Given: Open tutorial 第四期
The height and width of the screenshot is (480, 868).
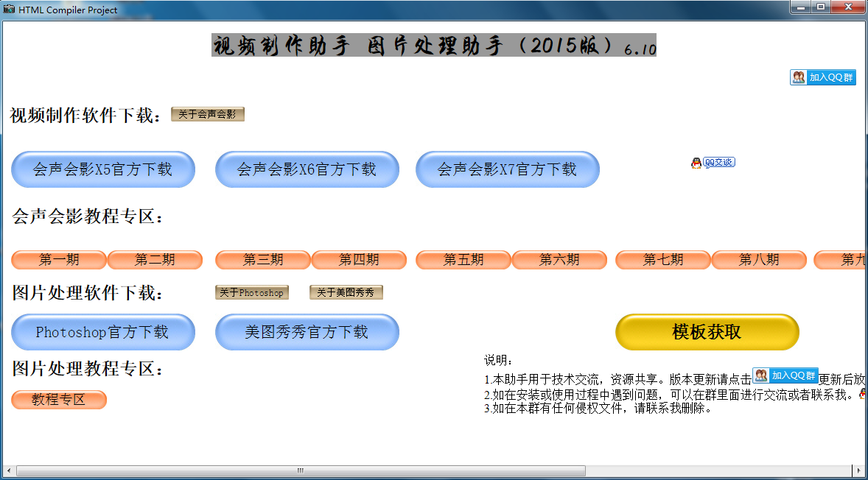Looking at the screenshot, I should [360, 260].
